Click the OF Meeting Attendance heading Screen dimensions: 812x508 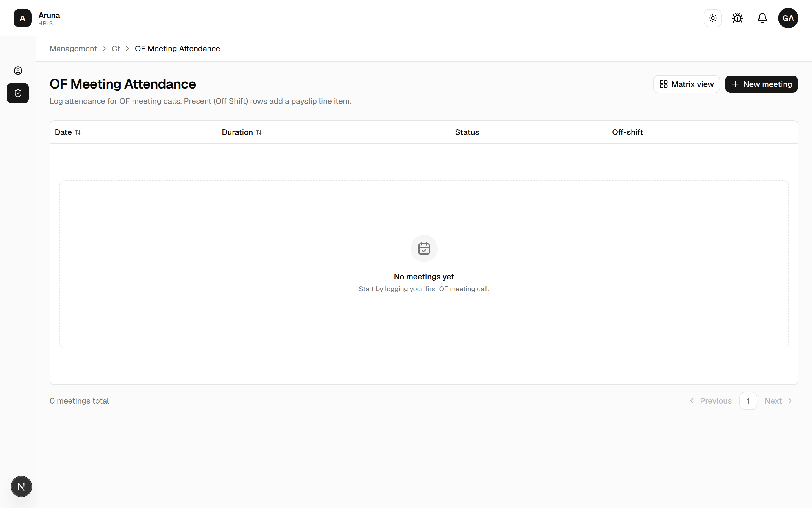(x=123, y=84)
